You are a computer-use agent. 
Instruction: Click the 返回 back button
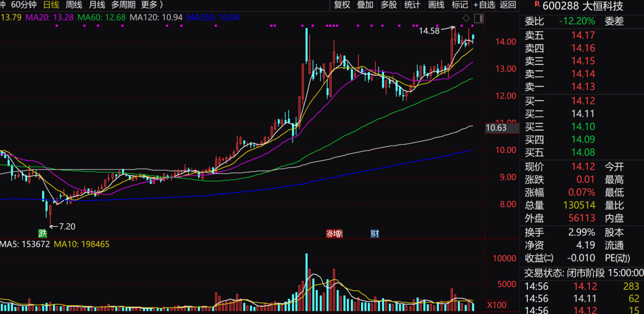(508, 5)
